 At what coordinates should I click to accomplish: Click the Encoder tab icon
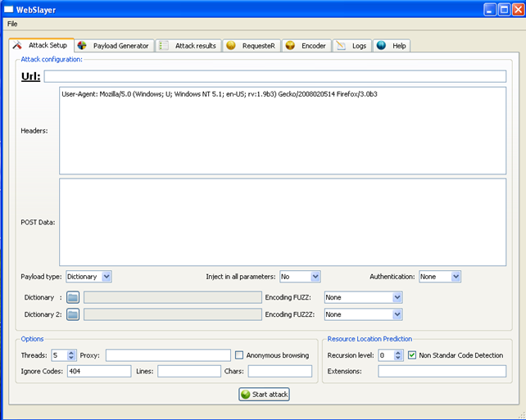coord(290,46)
